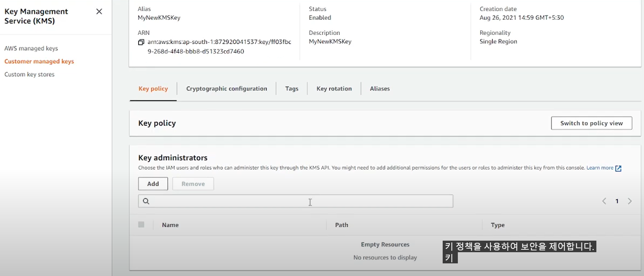Switch to the Key rotation tab
This screenshot has width=644, height=276.
coord(334,88)
